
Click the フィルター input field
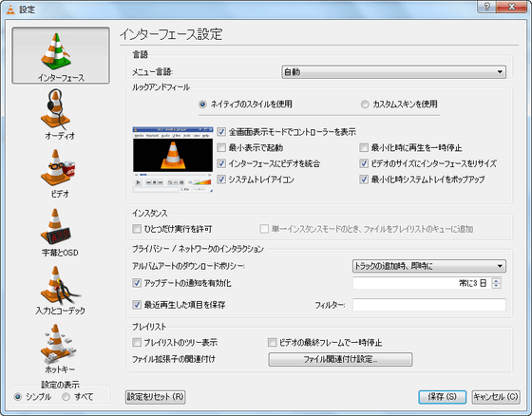pyautogui.click(x=429, y=305)
